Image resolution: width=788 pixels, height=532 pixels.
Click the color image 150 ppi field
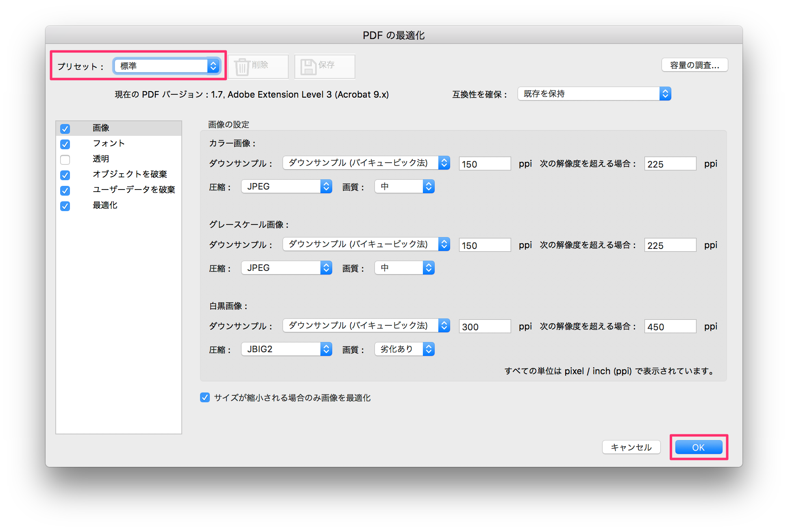click(485, 164)
